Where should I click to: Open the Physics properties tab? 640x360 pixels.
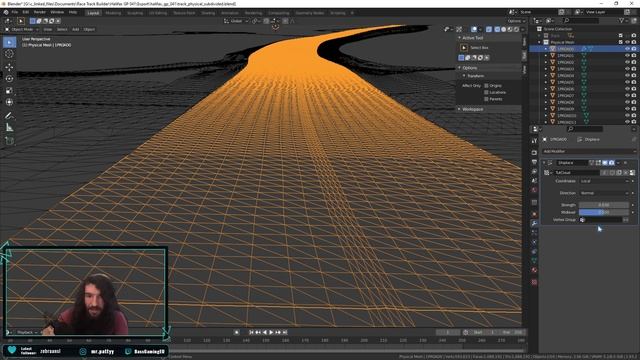click(534, 242)
